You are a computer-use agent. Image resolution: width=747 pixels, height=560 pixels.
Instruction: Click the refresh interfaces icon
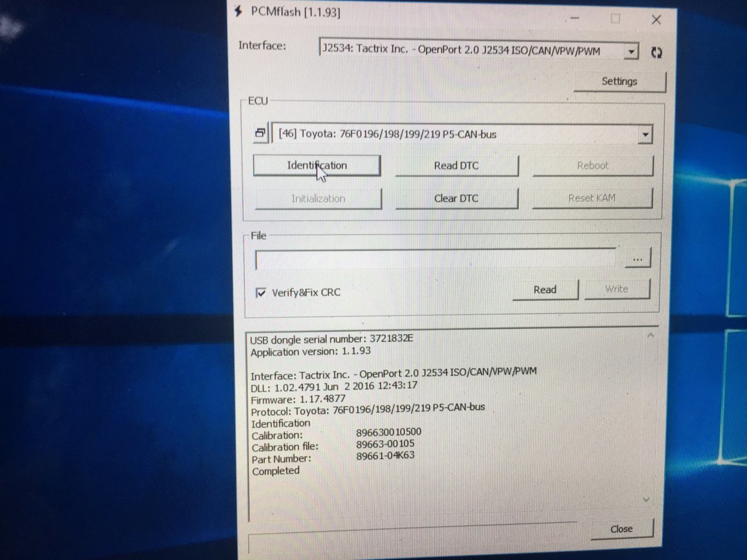pyautogui.click(x=657, y=52)
